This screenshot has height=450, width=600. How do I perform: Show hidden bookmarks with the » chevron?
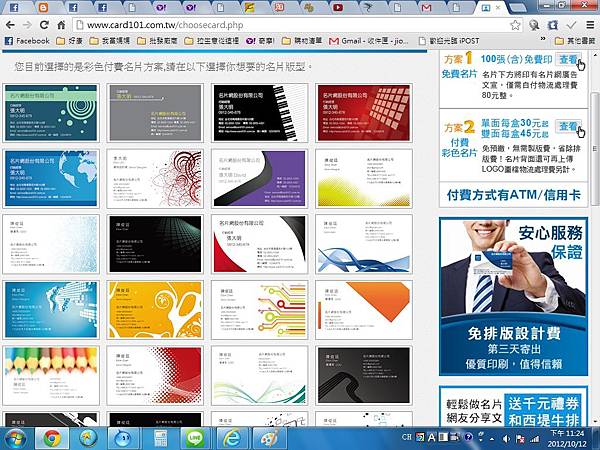[543, 39]
